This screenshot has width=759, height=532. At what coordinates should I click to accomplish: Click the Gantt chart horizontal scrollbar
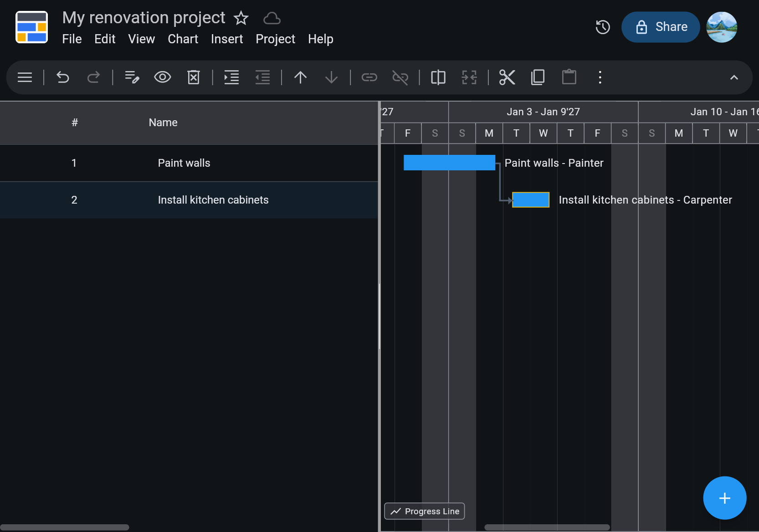click(x=547, y=527)
